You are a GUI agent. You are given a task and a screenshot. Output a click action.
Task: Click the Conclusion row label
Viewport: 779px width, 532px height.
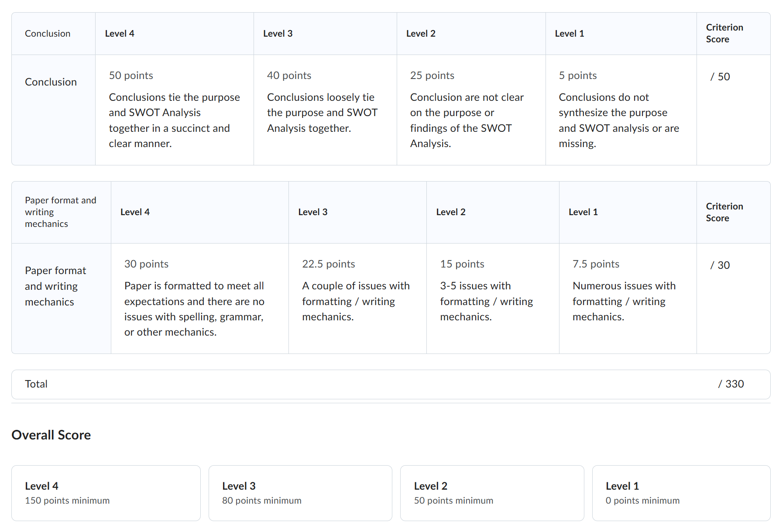coord(51,82)
